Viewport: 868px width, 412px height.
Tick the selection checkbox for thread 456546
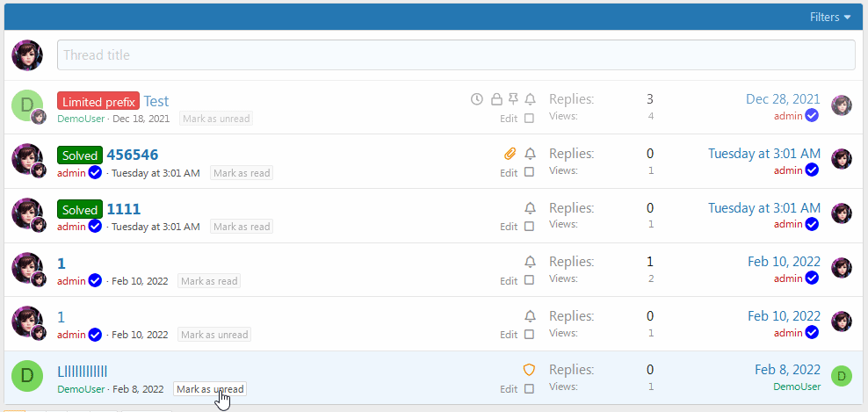point(529,173)
